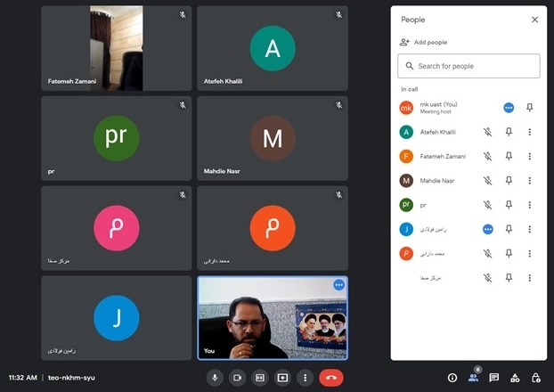
Task: Open more actions menu for pr participant
Action: (x=529, y=204)
